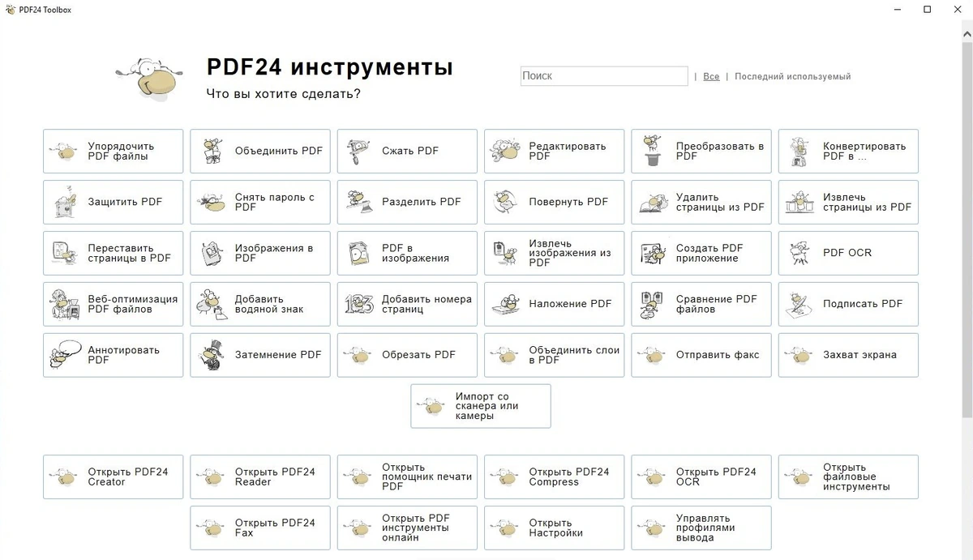The height and width of the screenshot is (560, 973).
Task: Open Открыть PDF инструменты онлайн
Action: tap(407, 528)
